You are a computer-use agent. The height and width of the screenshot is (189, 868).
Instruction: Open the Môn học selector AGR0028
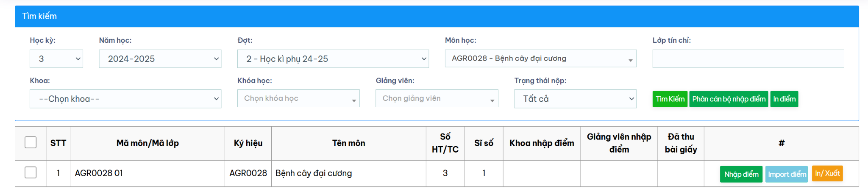[541, 58]
